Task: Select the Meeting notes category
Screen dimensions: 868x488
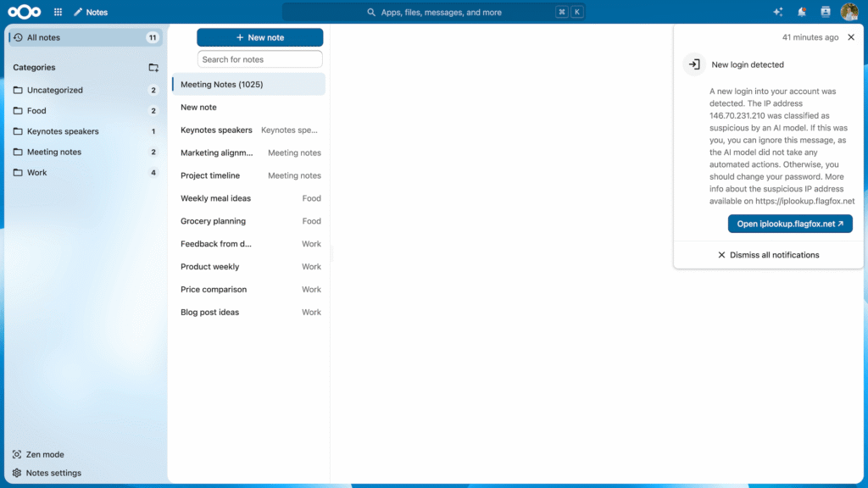Action: pyautogui.click(x=86, y=152)
